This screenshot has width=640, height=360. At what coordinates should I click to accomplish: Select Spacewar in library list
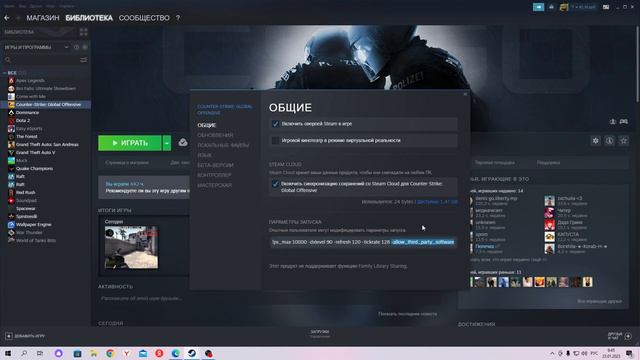pos(25,209)
